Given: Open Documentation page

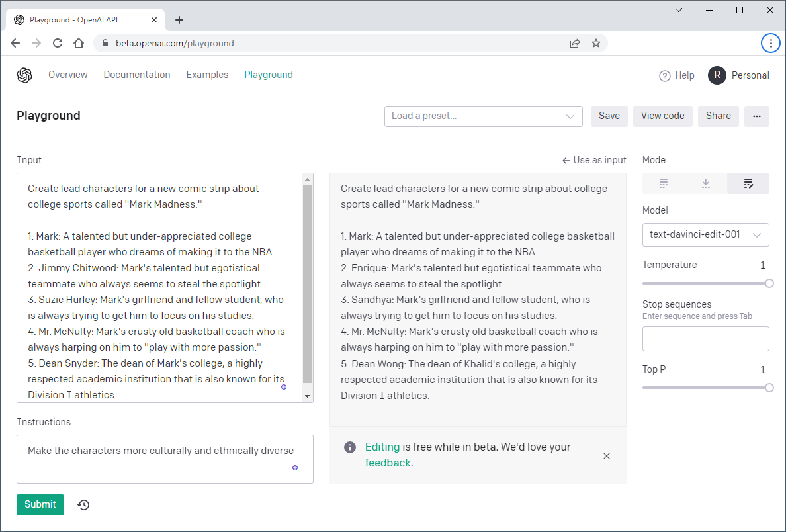Looking at the screenshot, I should tap(137, 75).
